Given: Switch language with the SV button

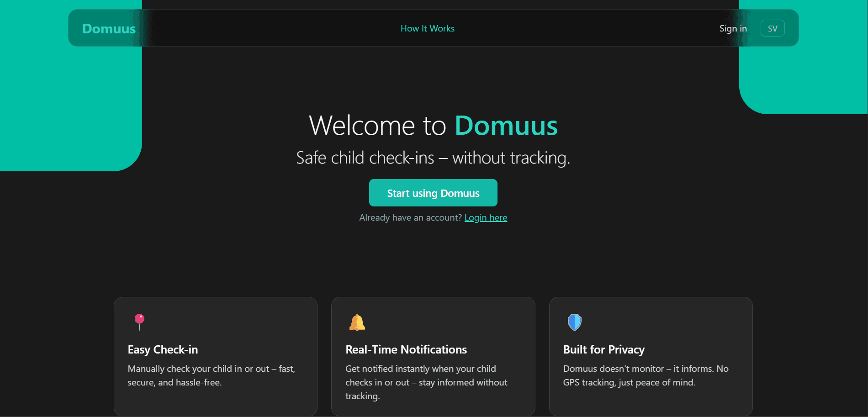Looking at the screenshot, I should 773,28.
